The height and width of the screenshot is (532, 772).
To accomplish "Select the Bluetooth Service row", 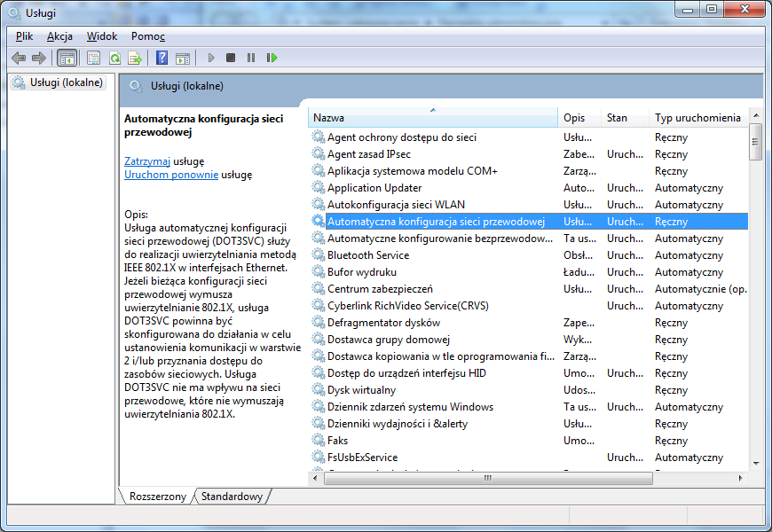I will pos(368,255).
